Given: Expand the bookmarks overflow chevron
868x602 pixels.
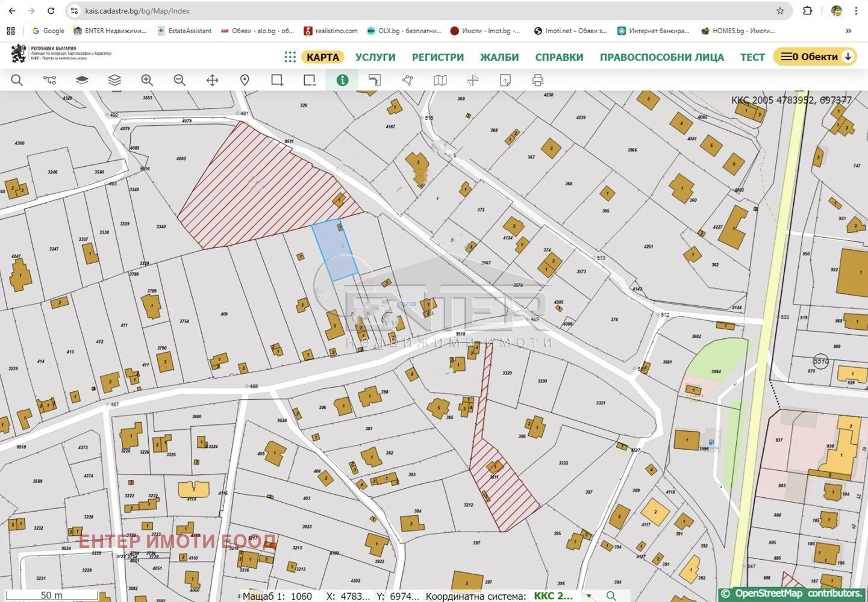Looking at the screenshot, I should tap(848, 31).
